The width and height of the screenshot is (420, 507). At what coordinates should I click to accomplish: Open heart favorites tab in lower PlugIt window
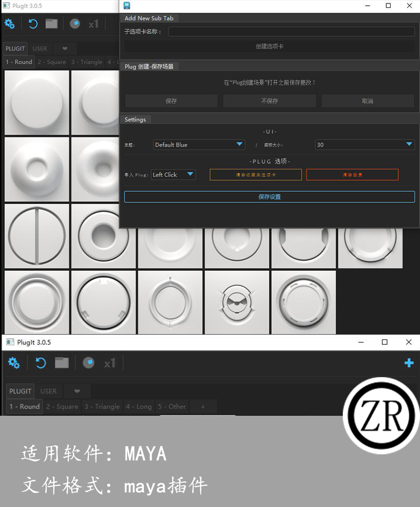tap(77, 391)
